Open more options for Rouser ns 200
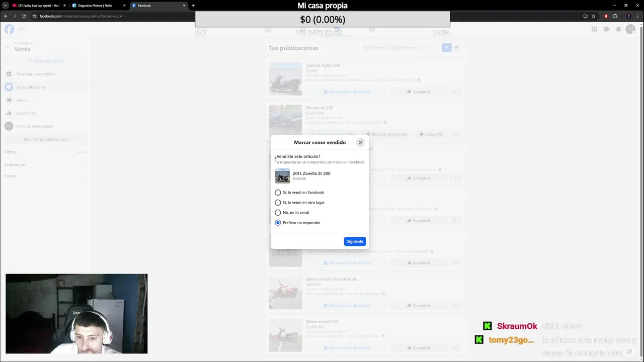Image resolution: width=644 pixels, height=362 pixels. (x=455, y=134)
